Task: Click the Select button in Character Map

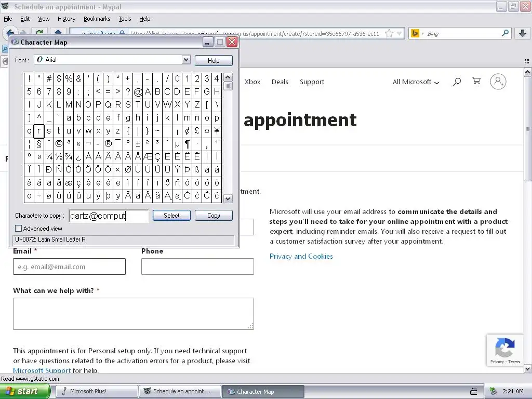Action: click(x=171, y=216)
